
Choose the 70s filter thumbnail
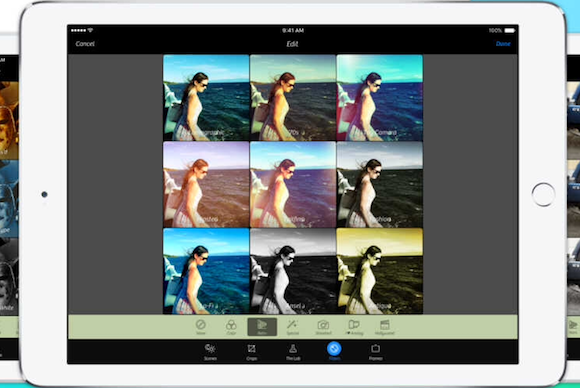pyautogui.click(x=293, y=98)
